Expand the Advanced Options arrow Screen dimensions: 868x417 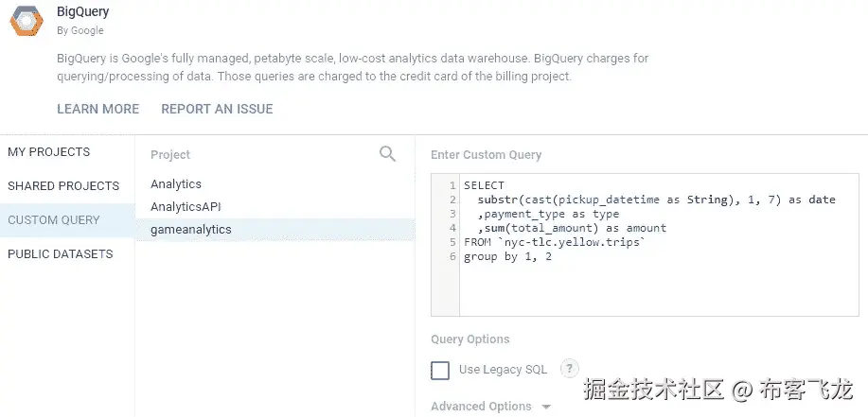546,407
